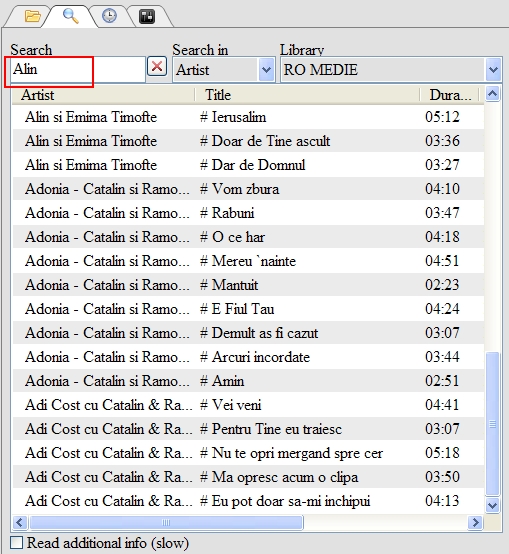Open the clock history tab
This screenshot has width=509, height=554.
[x=109, y=16]
